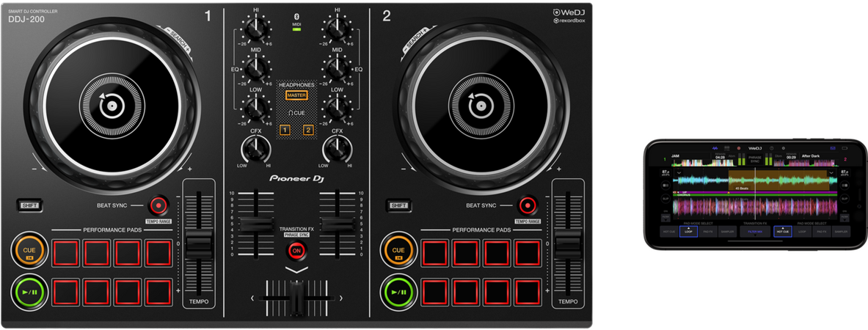Tap the first top-row pad on deck 1
Screen dimensions: 868x330
(x=65, y=253)
